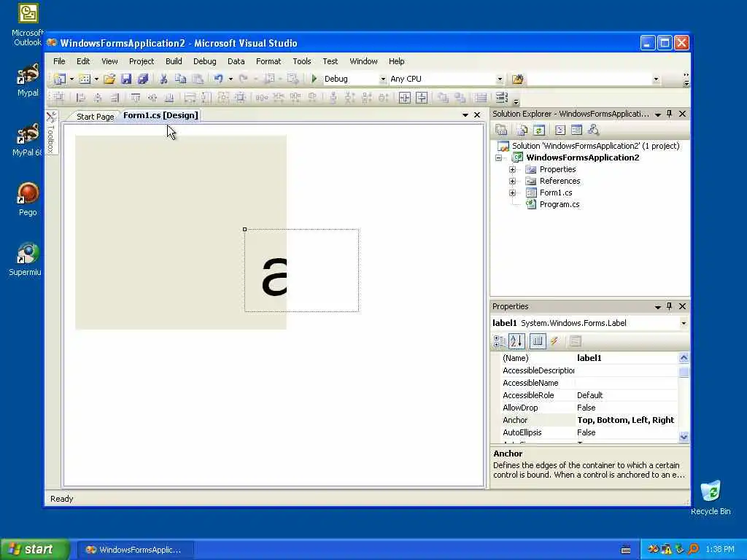Open the Format menu
The width and height of the screenshot is (747, 560).
[268, 61]
